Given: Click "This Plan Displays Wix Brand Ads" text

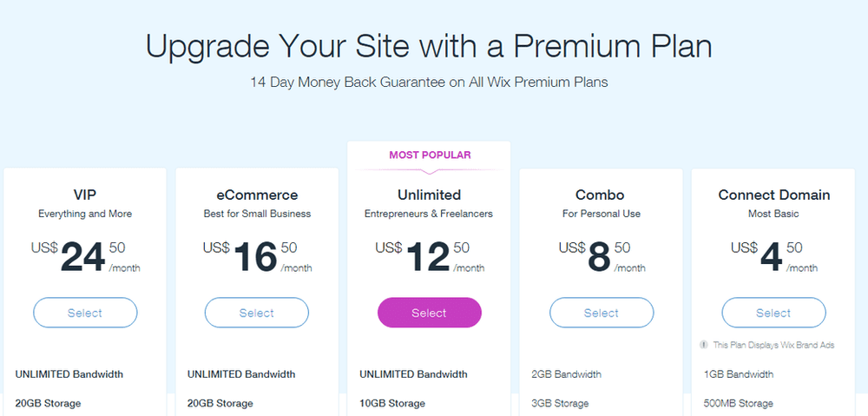Looking at the screenshot, I should point(773,345).
